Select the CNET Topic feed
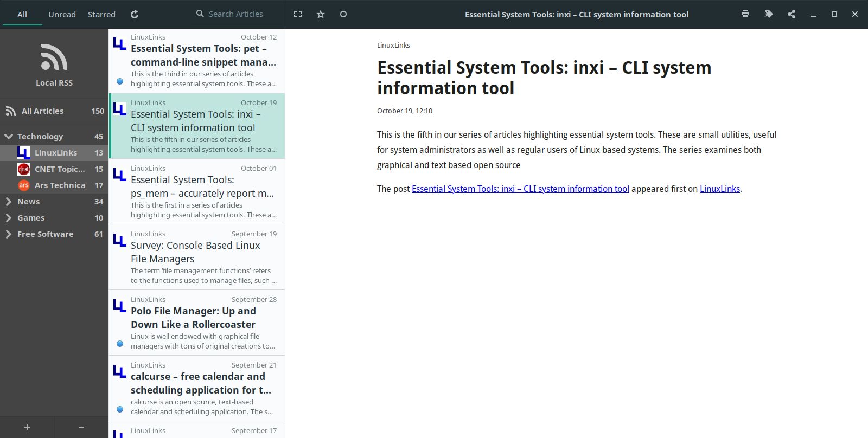The width and height of the screenshot is (868, 438). (x=54, y=169)
